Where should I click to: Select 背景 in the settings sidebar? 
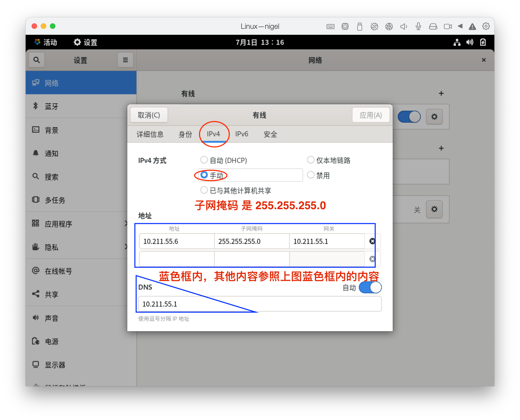(x=81, y=130)
